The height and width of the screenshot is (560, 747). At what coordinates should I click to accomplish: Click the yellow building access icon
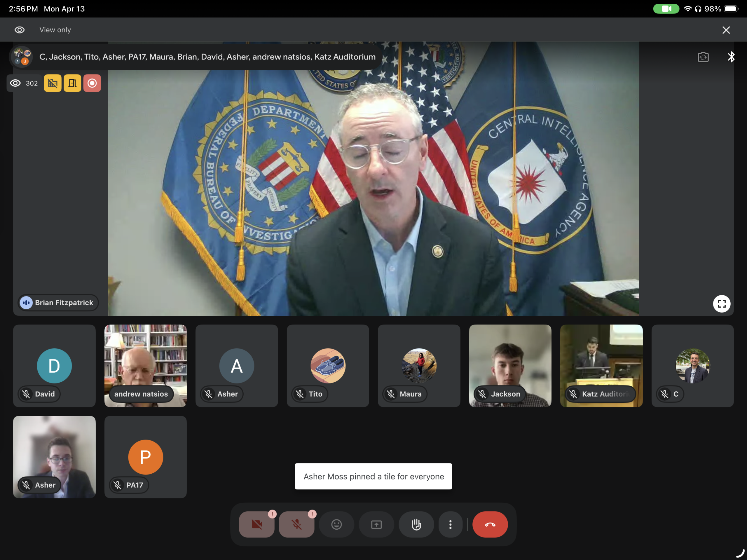click(72, 83)
